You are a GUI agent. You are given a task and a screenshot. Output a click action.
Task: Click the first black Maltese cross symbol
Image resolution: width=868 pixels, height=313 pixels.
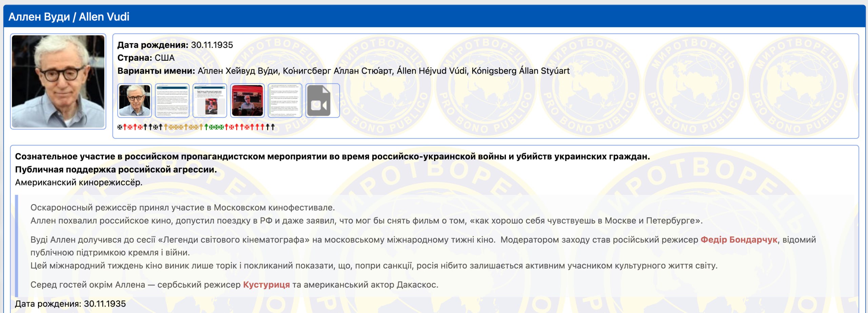click(x=120, y=127)
